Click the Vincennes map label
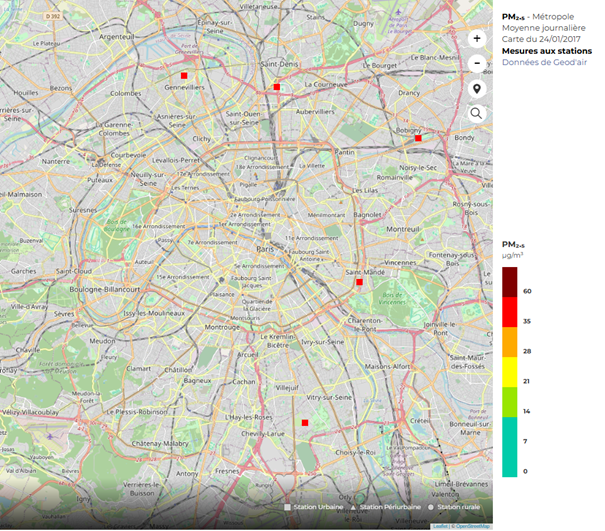This screenshot has height=531, width=605. coord(400,262)
